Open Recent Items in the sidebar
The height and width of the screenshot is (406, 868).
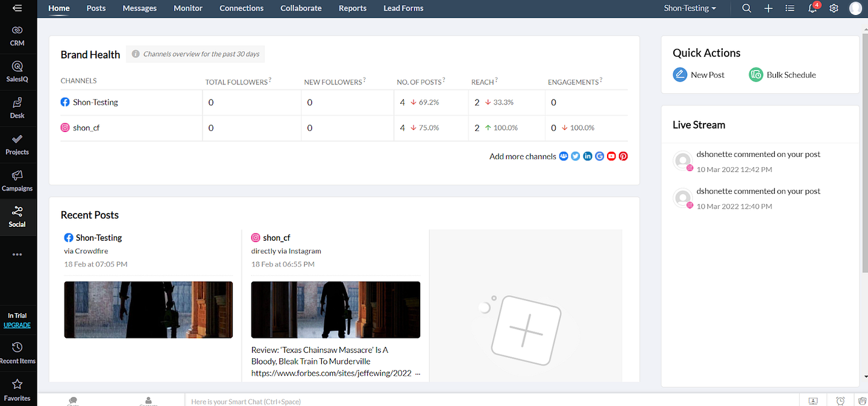point(17,353)
